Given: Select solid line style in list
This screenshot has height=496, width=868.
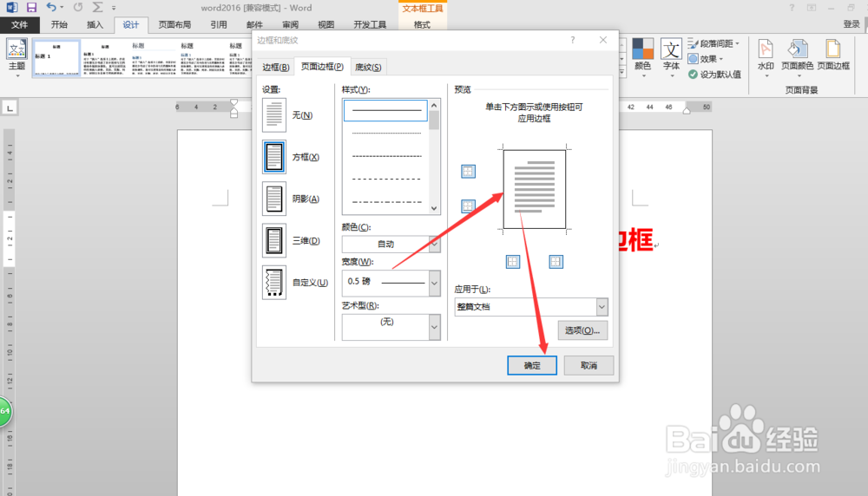Looking at the screenshot, I should pos(386,110).
